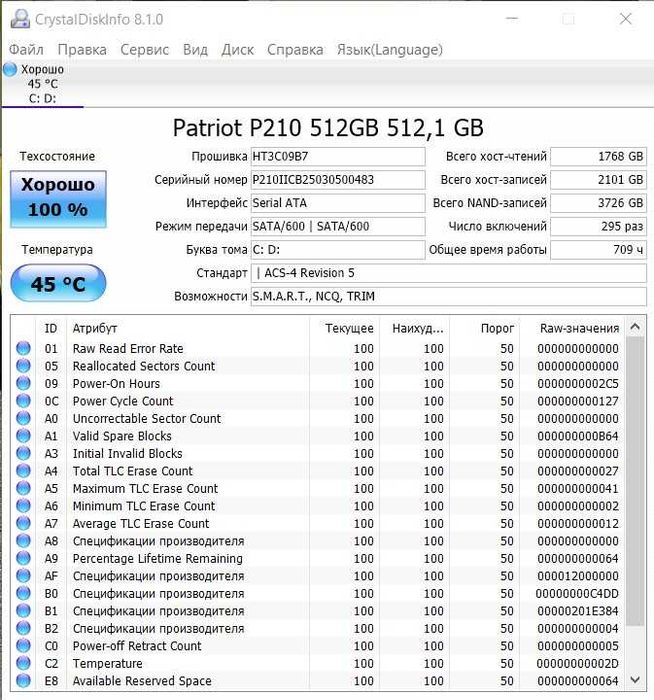
Task: Click the Текущее column header
Action: point(344,329)
